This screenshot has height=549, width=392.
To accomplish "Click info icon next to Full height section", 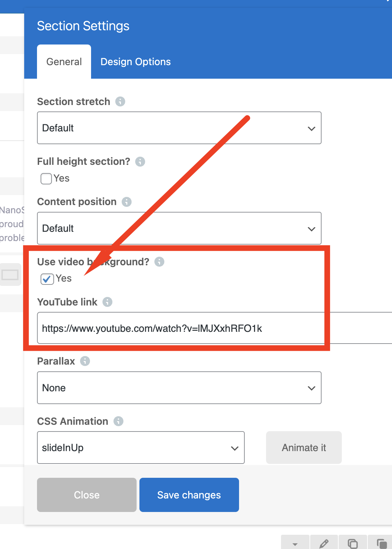I will (x=140, y=162).
